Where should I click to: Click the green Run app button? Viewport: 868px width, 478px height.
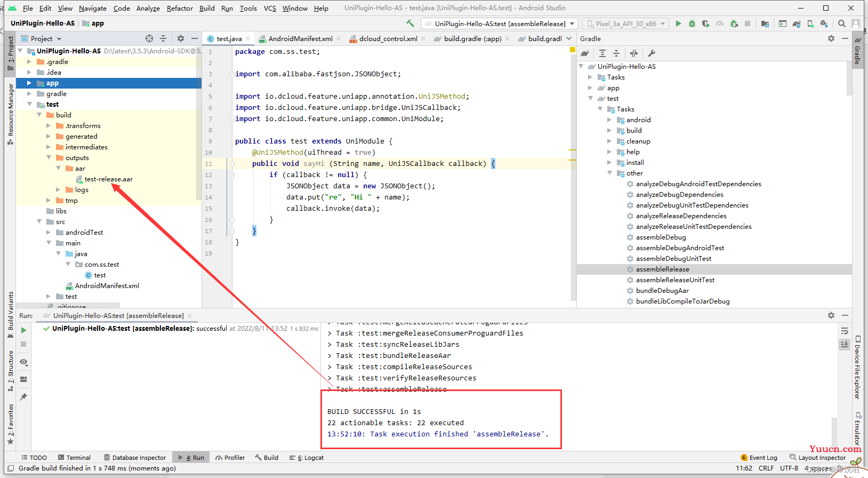678,23
